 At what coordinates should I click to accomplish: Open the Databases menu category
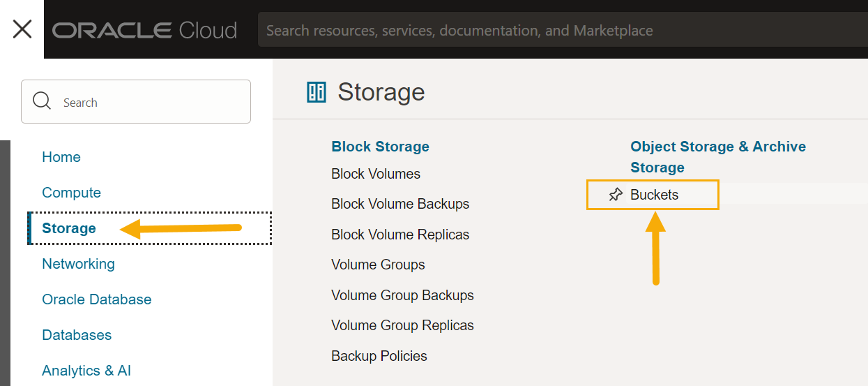(77, 335)
